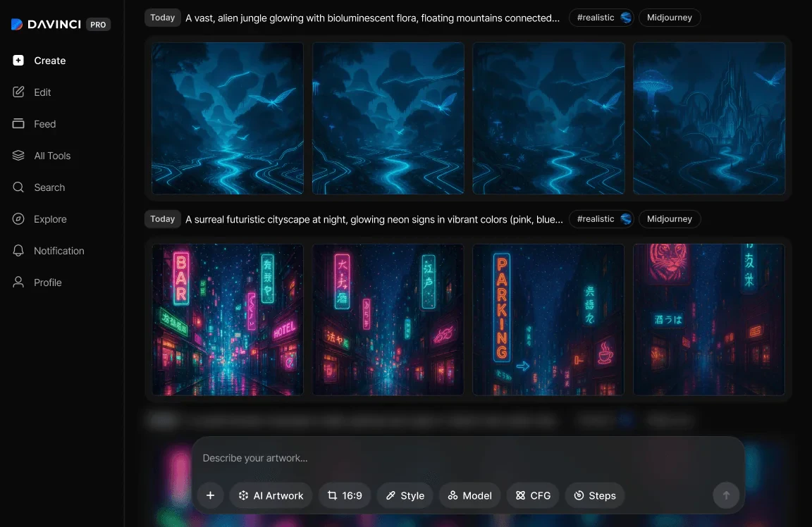Open the Style picker
This screenshot has height=527, width=812.
[405, 495]
